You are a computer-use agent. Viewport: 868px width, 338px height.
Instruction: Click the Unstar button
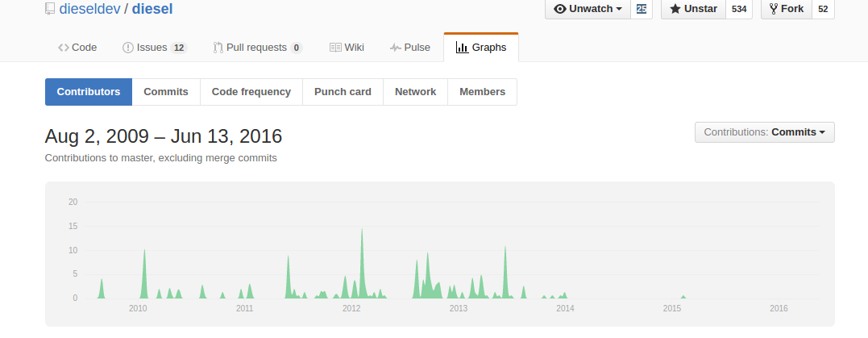[694, 9]
